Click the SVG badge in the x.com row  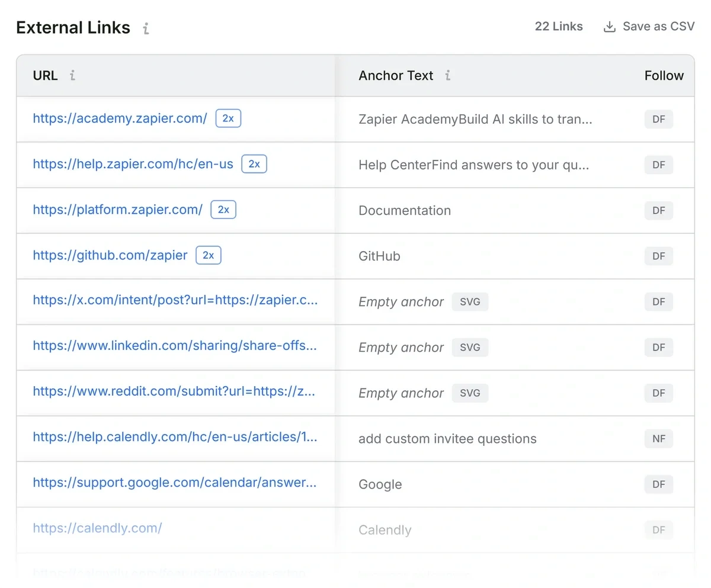coord(470,301)
